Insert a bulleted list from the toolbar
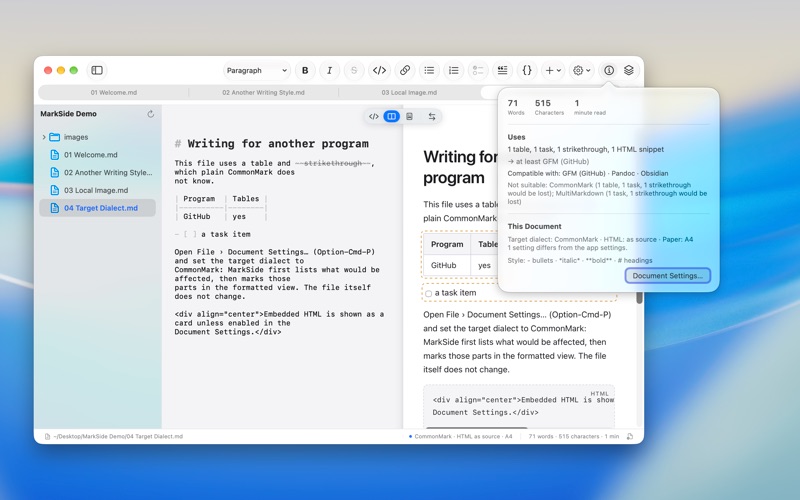The height and width of the screenshot is (500, 800). click(x=429, y=70)
